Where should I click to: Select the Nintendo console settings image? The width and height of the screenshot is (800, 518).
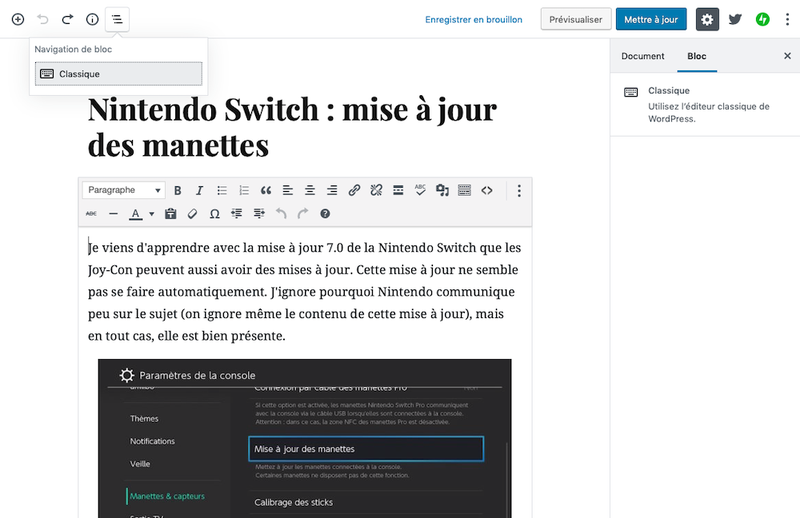[305, 438]
